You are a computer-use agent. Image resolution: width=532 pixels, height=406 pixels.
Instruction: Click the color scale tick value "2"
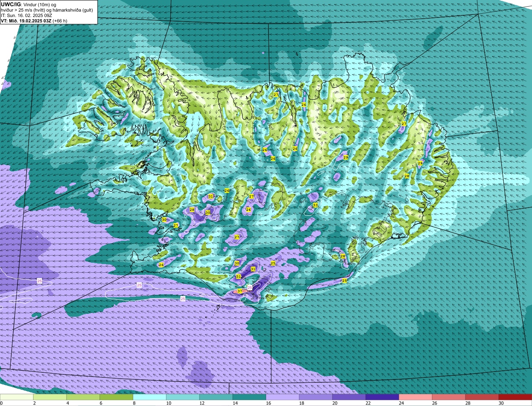[34, 403]
